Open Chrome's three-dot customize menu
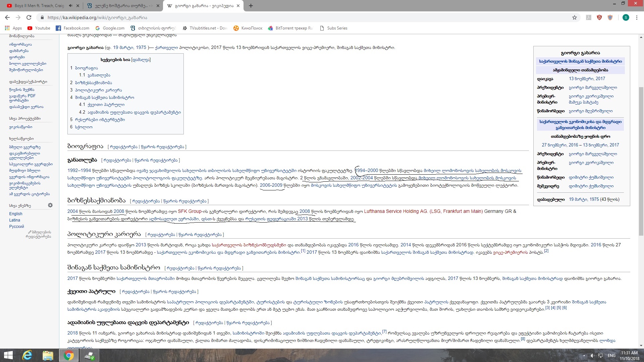 pyautogui.click(x=637, y=17)
